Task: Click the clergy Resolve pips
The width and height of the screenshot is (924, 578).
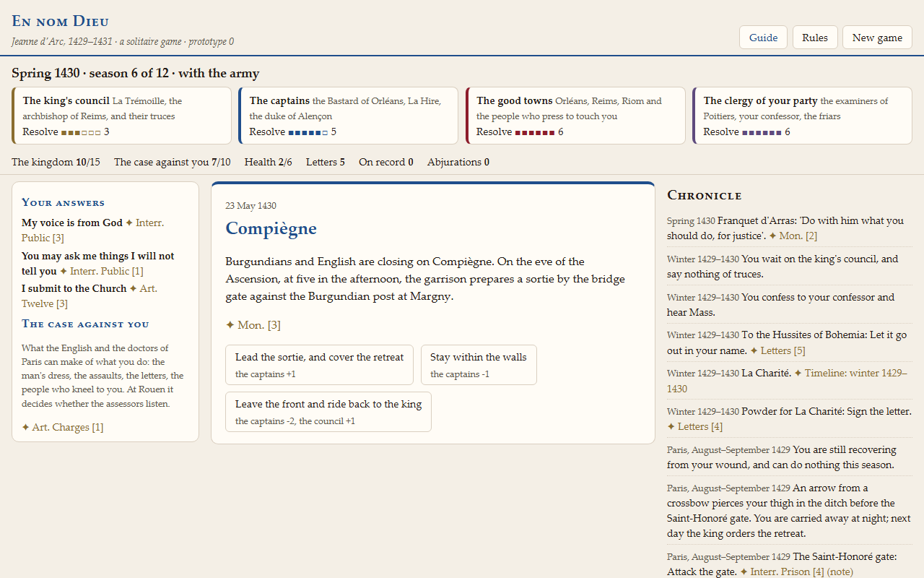Action: click(x=762, y=132)
